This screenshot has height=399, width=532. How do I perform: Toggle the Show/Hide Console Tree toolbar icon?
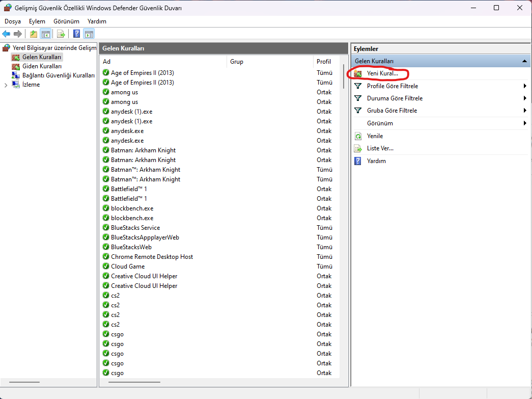pyautogui.click(x=45, y=34)
